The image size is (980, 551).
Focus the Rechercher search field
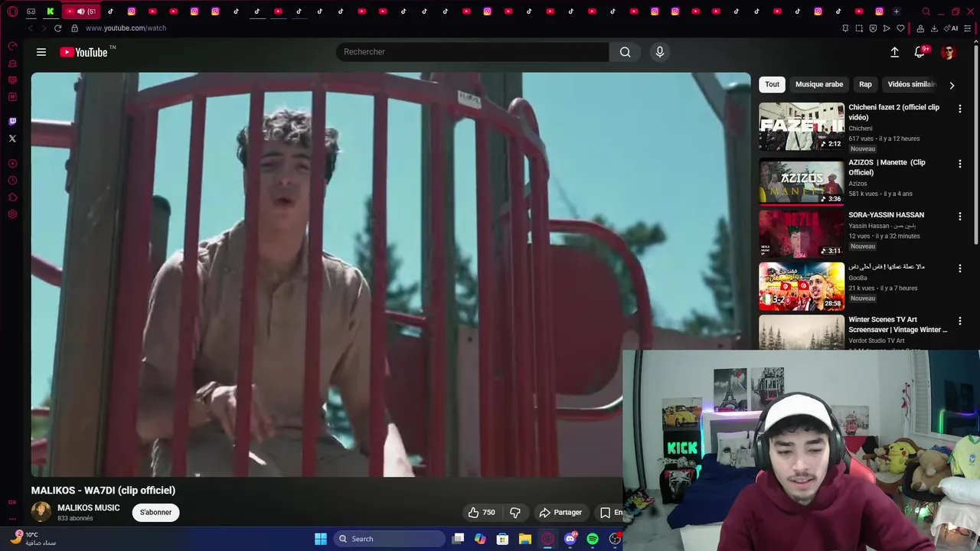point(472,52)
